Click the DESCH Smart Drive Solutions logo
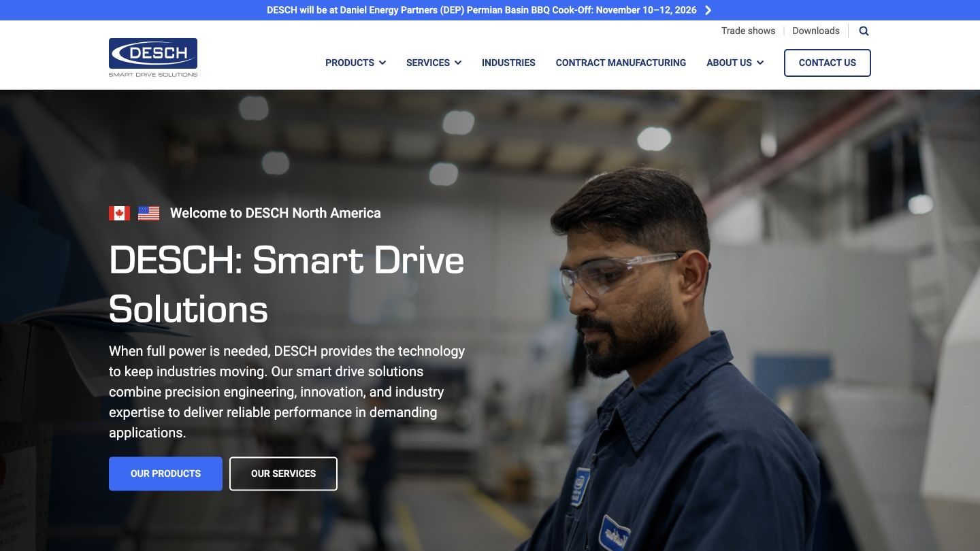980x551 pixels. (153, 58)
